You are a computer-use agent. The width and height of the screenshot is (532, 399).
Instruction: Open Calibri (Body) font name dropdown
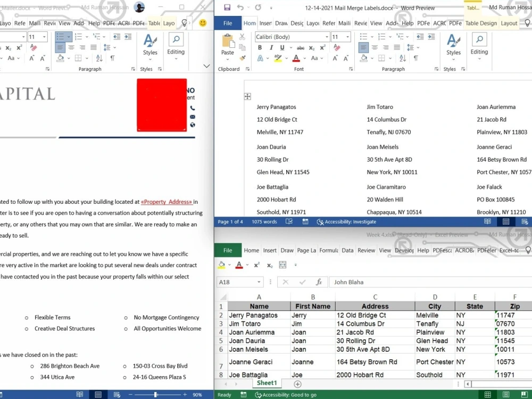tap(327, 37)
